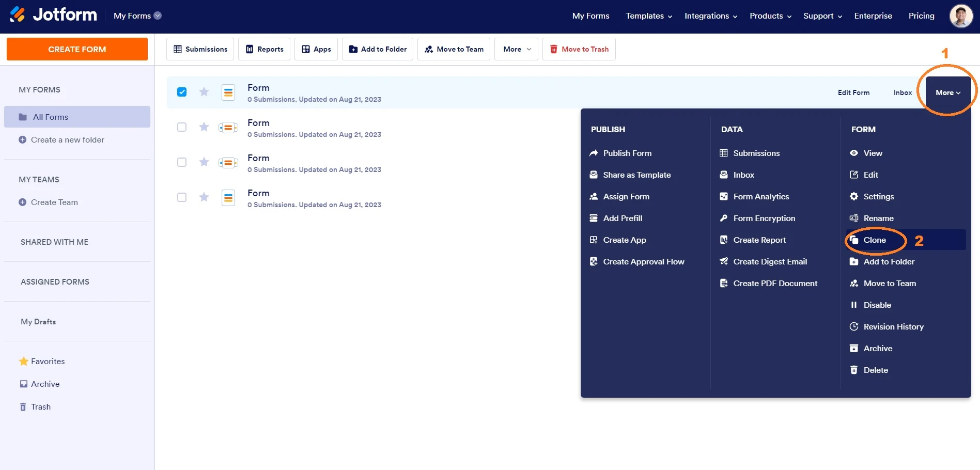Open the toolbar More dropdown

(x=516, y=49)
